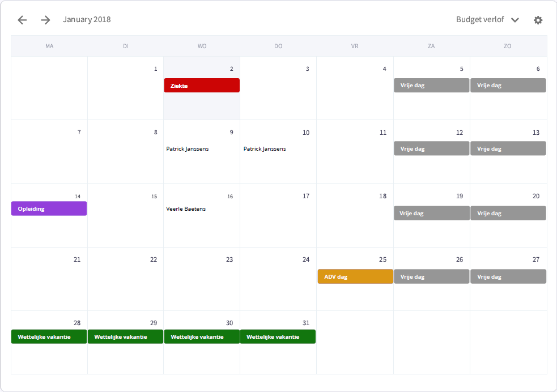Select day 8 in the calendar
This screenshot has height=392, width=557.
125,152
